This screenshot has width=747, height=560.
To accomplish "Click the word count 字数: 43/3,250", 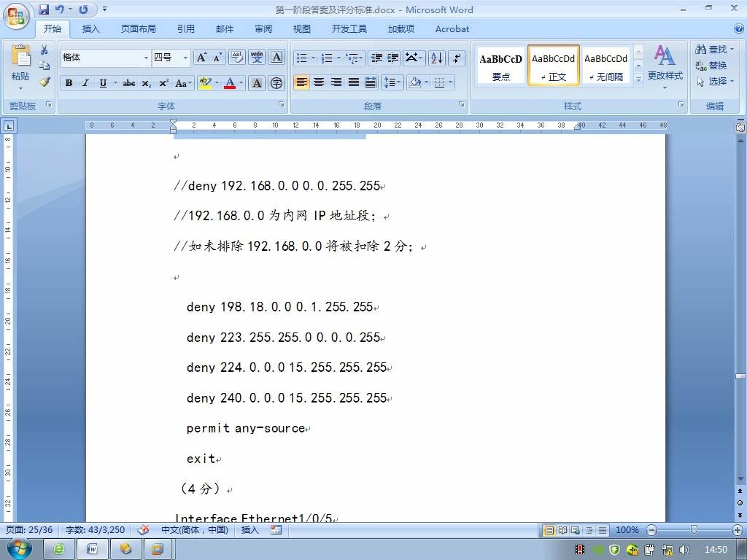I will [x=95, y=529].
